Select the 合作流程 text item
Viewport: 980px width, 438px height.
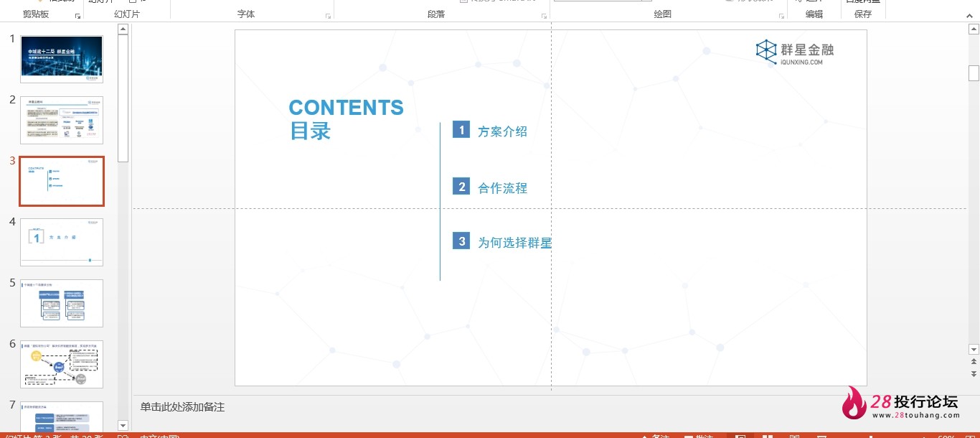tap(502, 188)
